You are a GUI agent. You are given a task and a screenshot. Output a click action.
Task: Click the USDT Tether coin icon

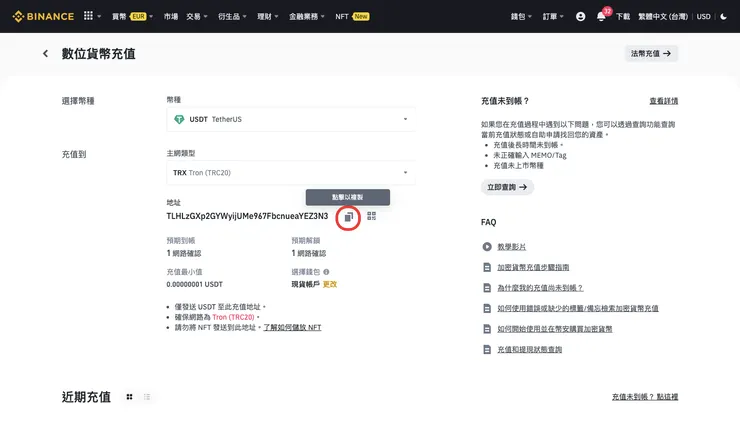coord(179,119)
